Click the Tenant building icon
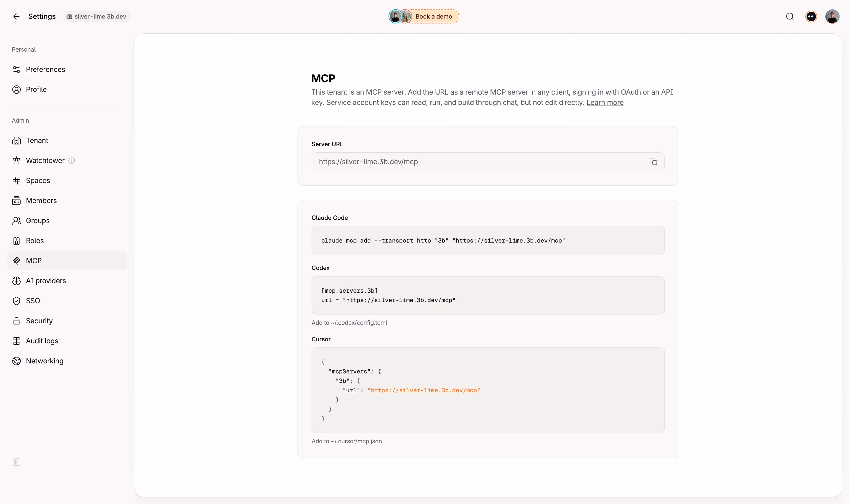 [x=16, y=141]
